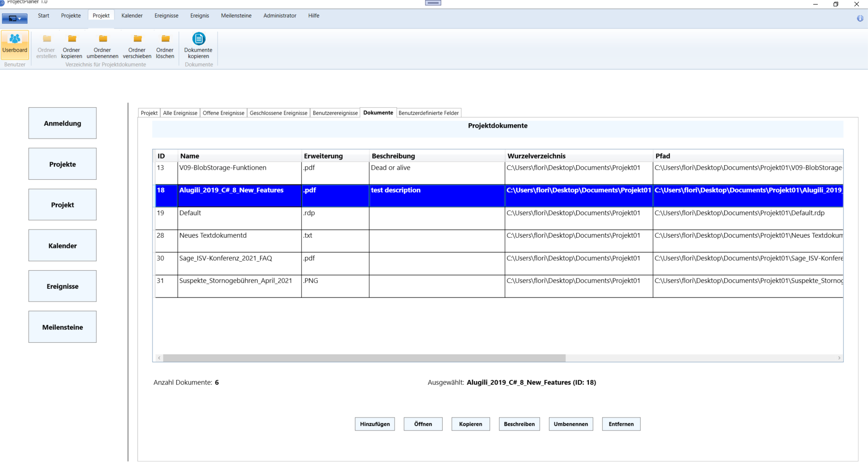Select the Ordner umbenennen tool
Image resolution: width=868 pixels, height=470 pixels.
(x=102, y=46)
